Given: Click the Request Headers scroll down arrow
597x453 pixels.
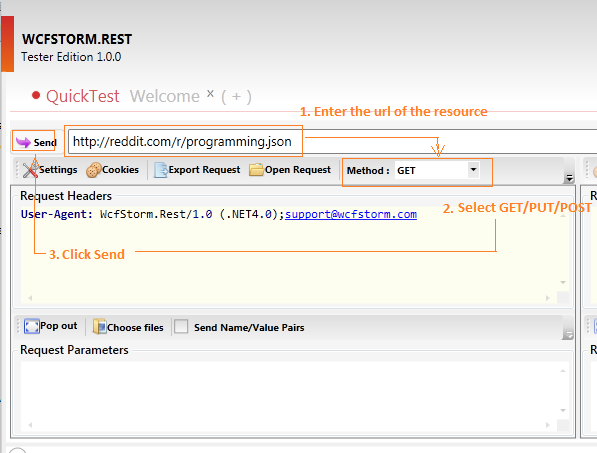Looking at the screenshot, I should pos(563,282).
